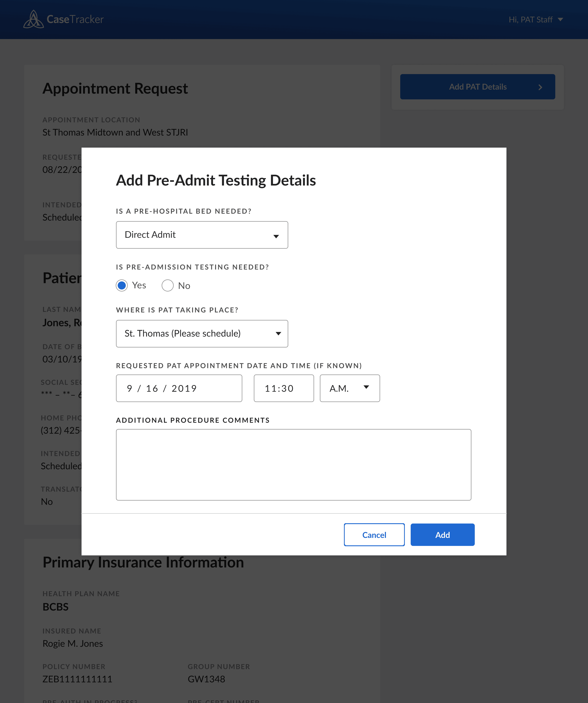588x703 pixels.
Task: Cancel the pre-admit testing dialog
Action: 374,535
